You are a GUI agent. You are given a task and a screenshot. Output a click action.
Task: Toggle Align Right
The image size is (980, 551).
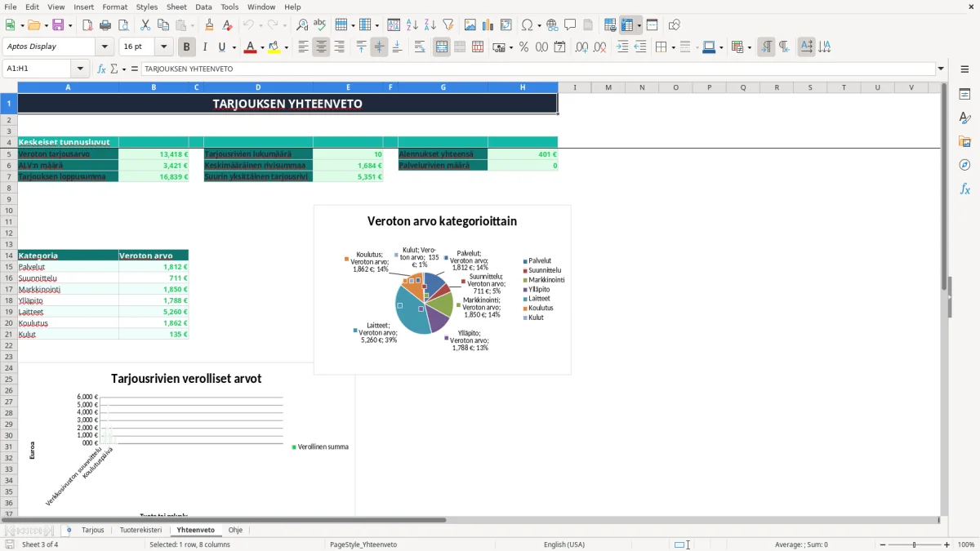coord(339,47)
